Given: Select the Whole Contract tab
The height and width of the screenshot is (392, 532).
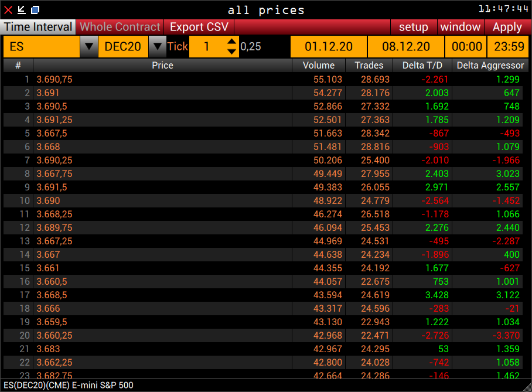Looking at the screenshot, I should coord(120,27).
